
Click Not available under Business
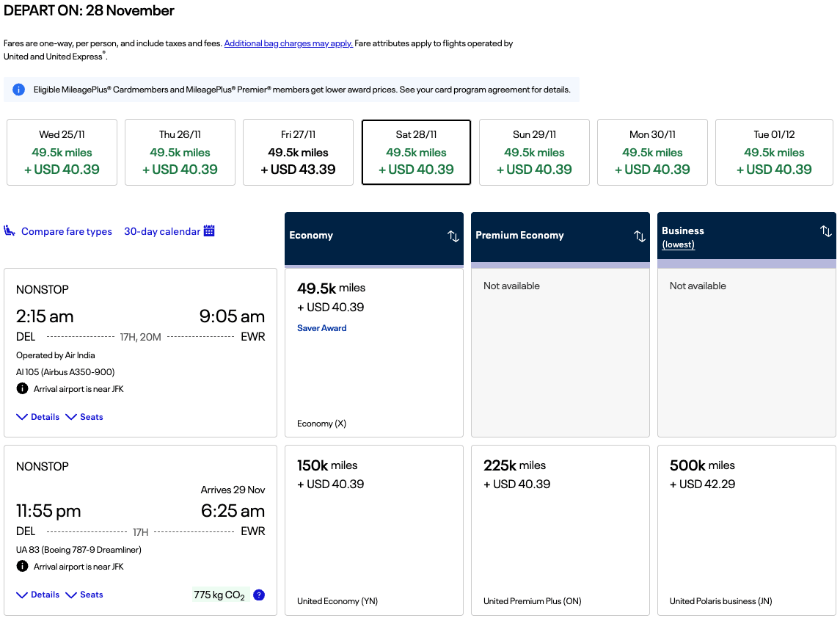point(698,286)
